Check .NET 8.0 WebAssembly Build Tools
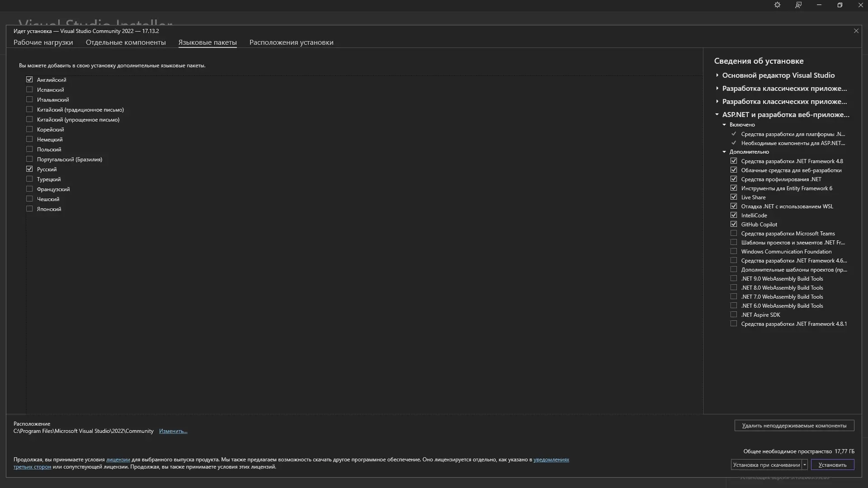This screenshot has width=868, height=488. (x=734, y=287)
